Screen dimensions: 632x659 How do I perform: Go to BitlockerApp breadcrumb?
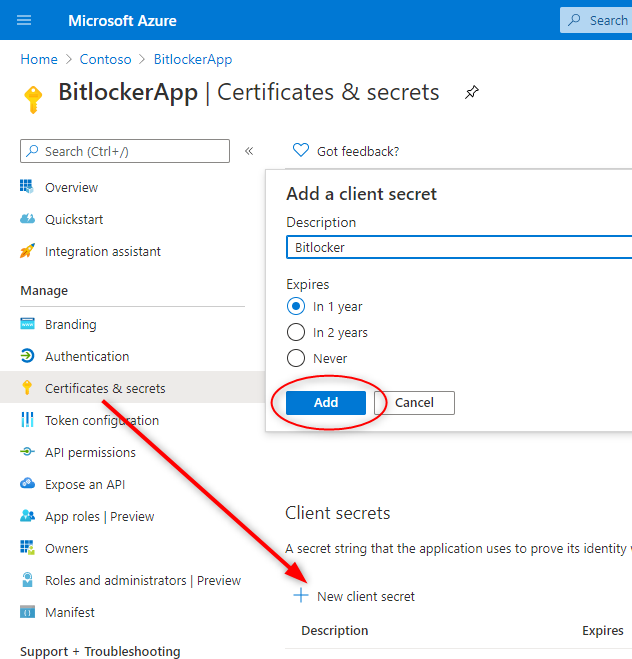(x=193, y=59)
